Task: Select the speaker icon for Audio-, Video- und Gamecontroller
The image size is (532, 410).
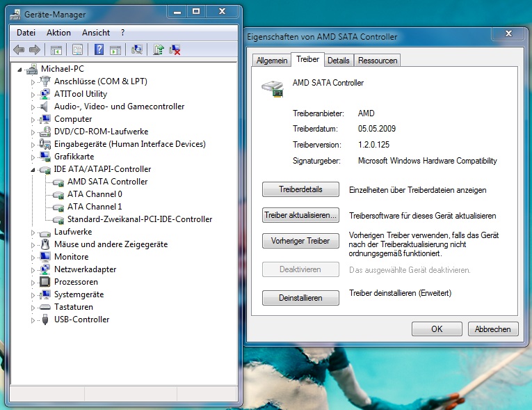Action: coord(44,107)
